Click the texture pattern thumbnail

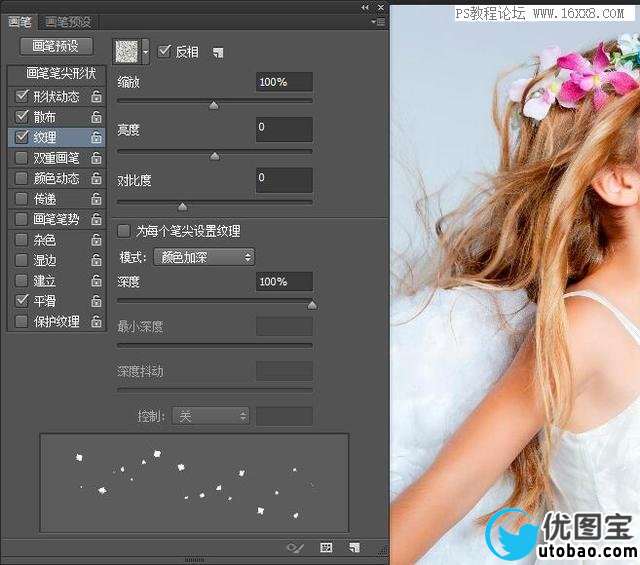tap(127, 52)
